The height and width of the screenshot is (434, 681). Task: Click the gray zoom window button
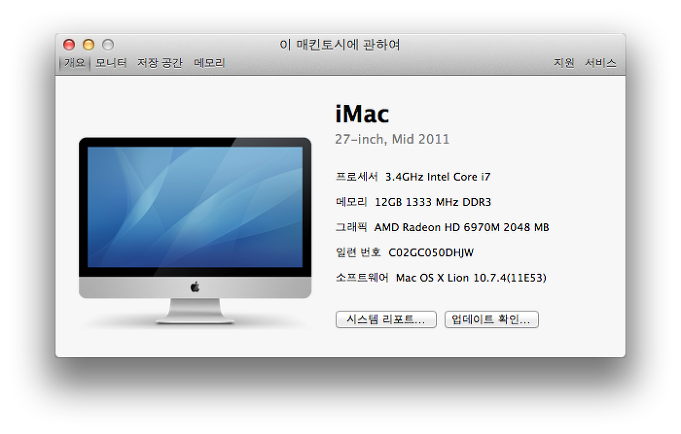click(x=108, y=45)
